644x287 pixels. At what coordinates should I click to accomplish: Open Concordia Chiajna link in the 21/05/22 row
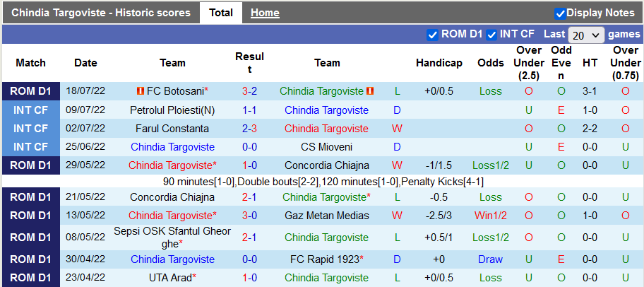tap(172, 197)
